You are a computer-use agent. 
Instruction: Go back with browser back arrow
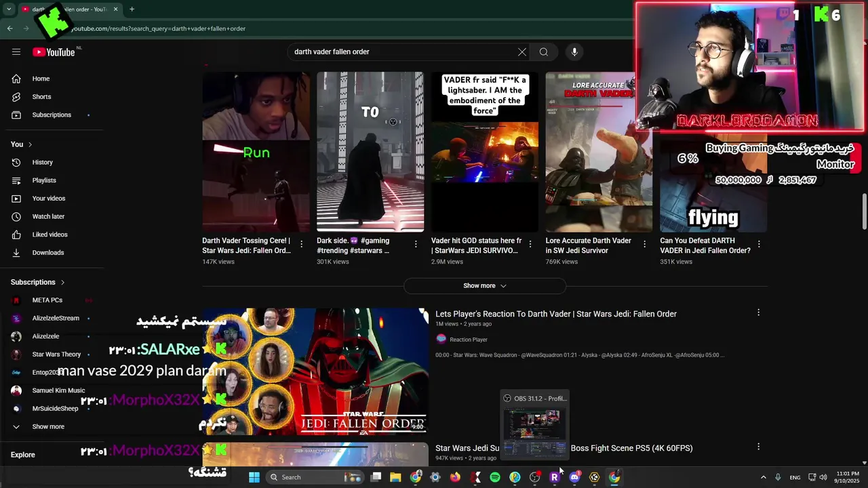[x=10, y=28]
